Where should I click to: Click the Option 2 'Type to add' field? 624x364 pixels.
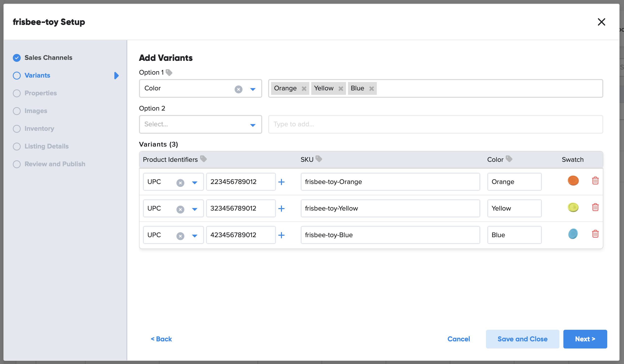(435, 124)
